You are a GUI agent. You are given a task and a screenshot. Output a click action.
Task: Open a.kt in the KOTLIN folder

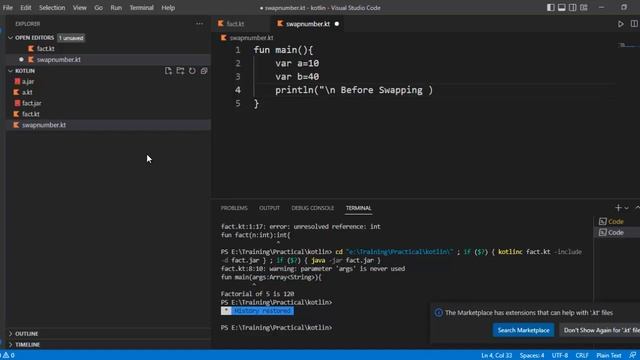pyautogui.click(x=27, y=92)
